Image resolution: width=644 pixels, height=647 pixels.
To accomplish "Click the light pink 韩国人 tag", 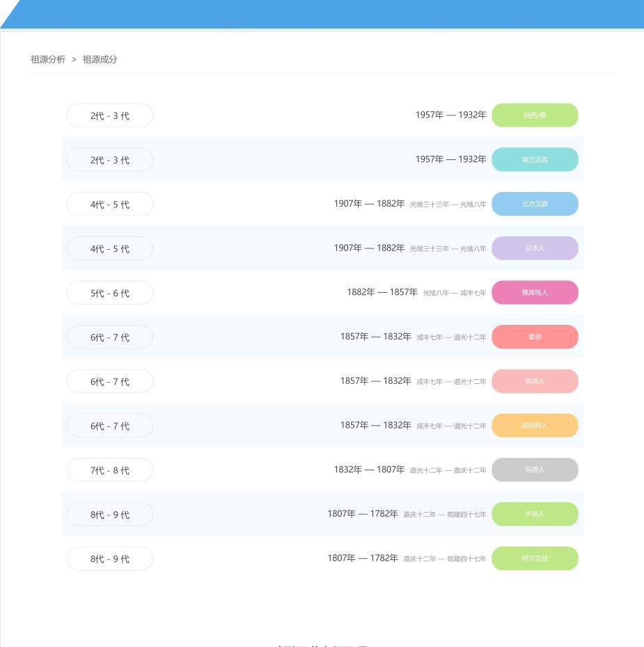I will 535,381.
